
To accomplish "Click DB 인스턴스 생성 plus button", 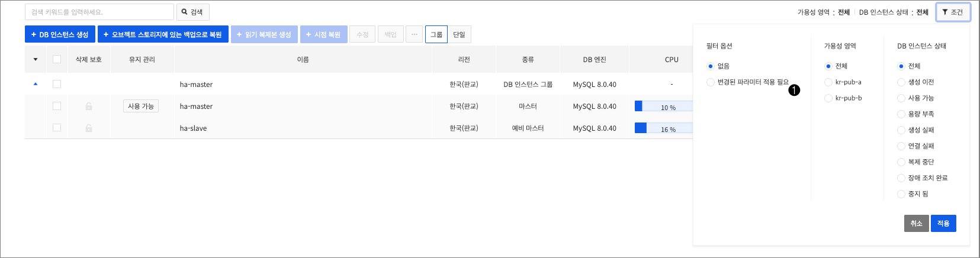I will point(60,34).
